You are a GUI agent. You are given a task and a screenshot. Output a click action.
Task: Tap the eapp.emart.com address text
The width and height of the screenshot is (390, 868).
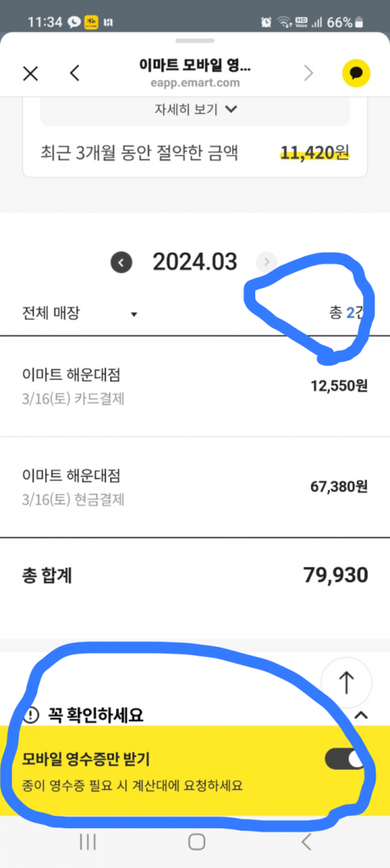click(194, 84)
